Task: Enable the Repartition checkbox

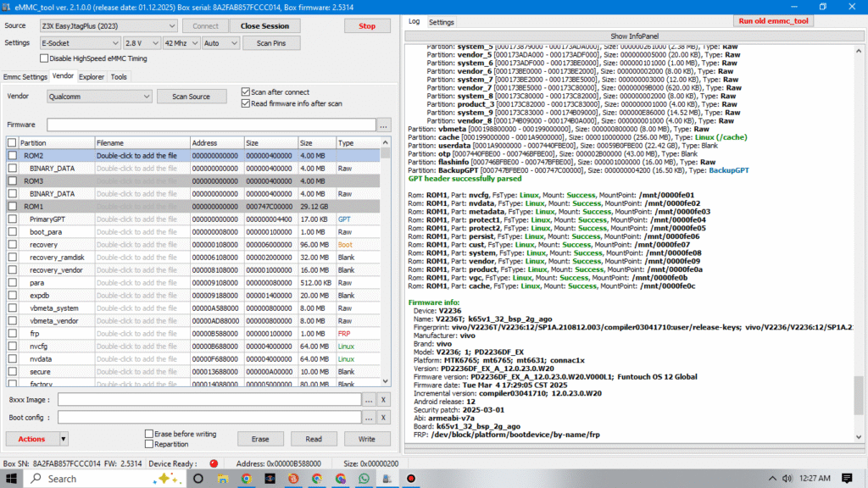Action: pyautogui.click(x=150, y=444)
